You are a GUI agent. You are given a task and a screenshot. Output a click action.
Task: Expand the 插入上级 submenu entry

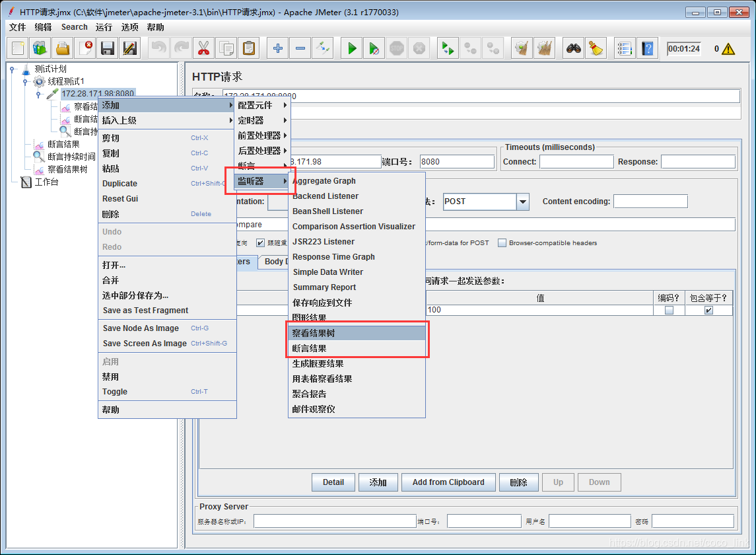166,120
